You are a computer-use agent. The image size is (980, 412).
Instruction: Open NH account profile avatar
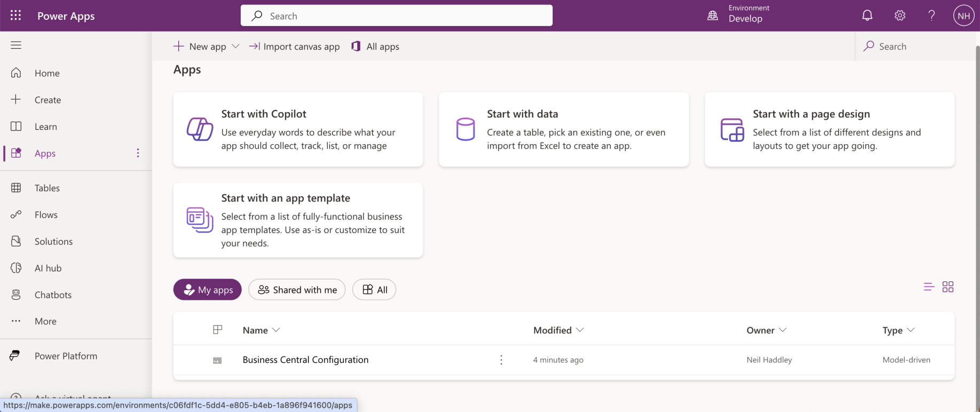(x=963, y=15)
